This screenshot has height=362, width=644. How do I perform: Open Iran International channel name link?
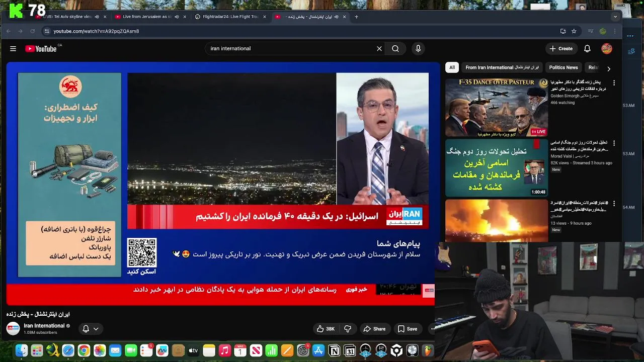tap(44, 326)
